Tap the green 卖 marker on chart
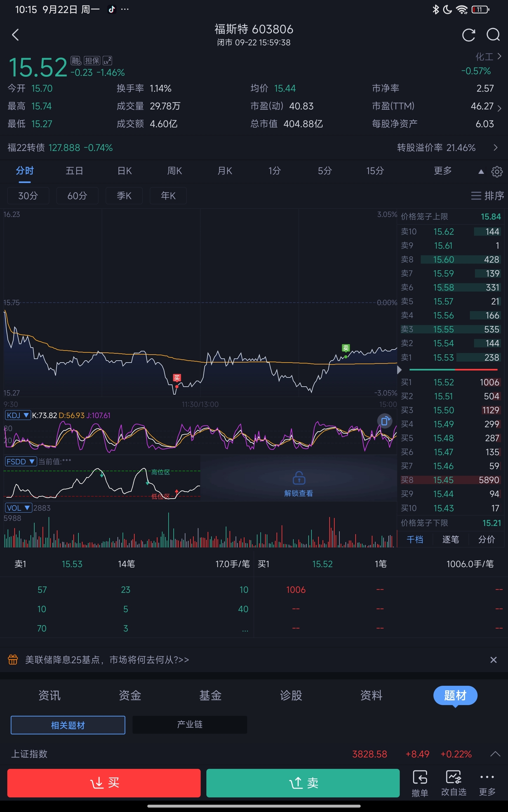This screenshot has width=508, height=812. pyautogui.click(x=346, y=348)
